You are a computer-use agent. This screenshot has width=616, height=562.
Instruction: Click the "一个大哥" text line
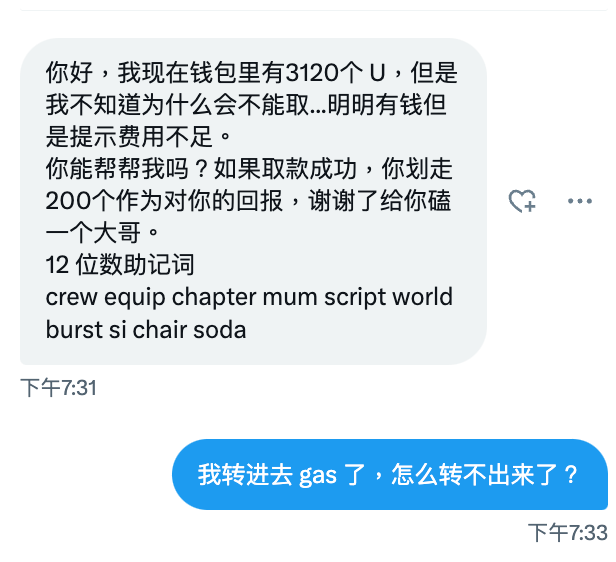click(x=93, y=232)
